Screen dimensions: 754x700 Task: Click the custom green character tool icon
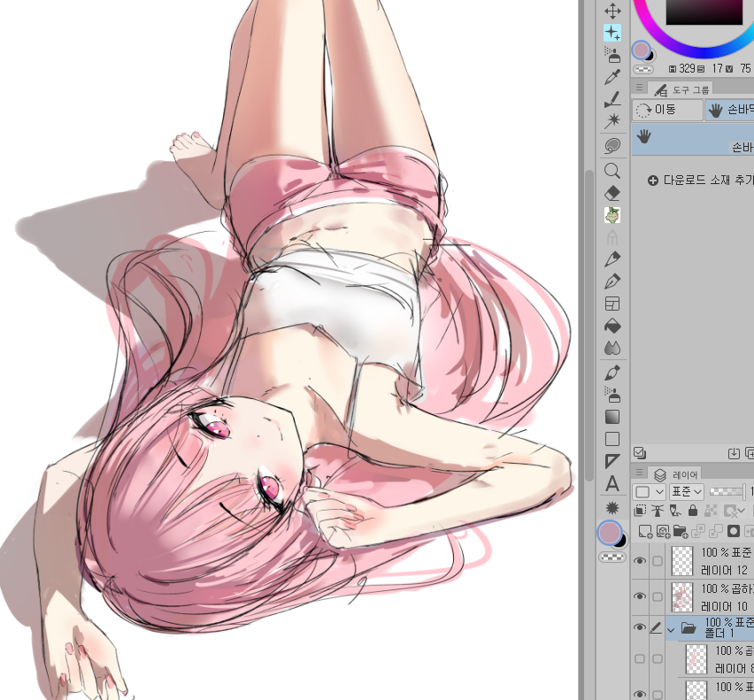click(612, 215)
